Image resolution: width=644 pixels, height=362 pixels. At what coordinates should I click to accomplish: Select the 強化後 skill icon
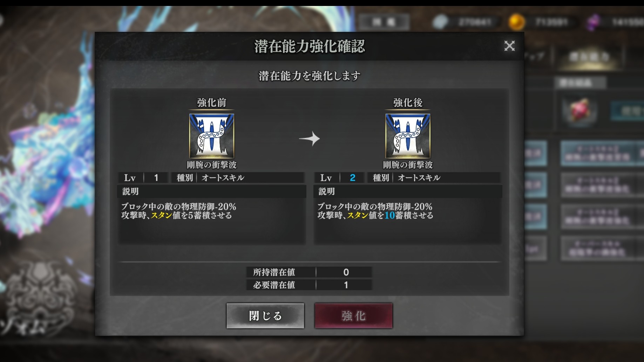click(408, 136)
